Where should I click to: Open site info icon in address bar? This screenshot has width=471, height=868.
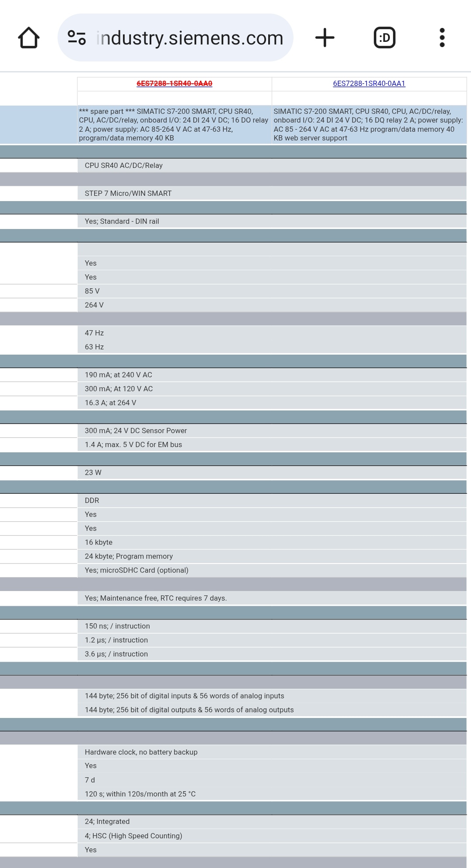coord(77,38)
